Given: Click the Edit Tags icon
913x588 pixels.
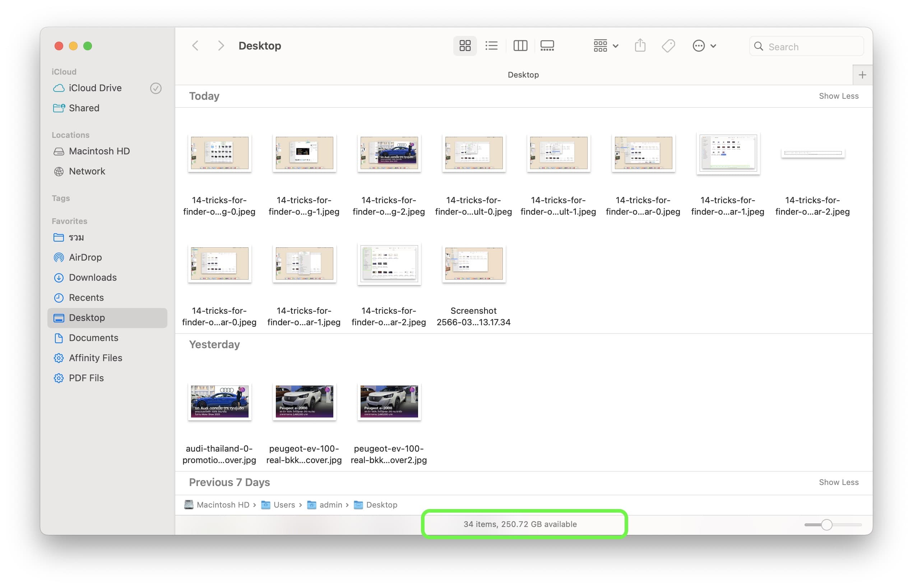Looking at the screenshot, I should pos(668,46).
